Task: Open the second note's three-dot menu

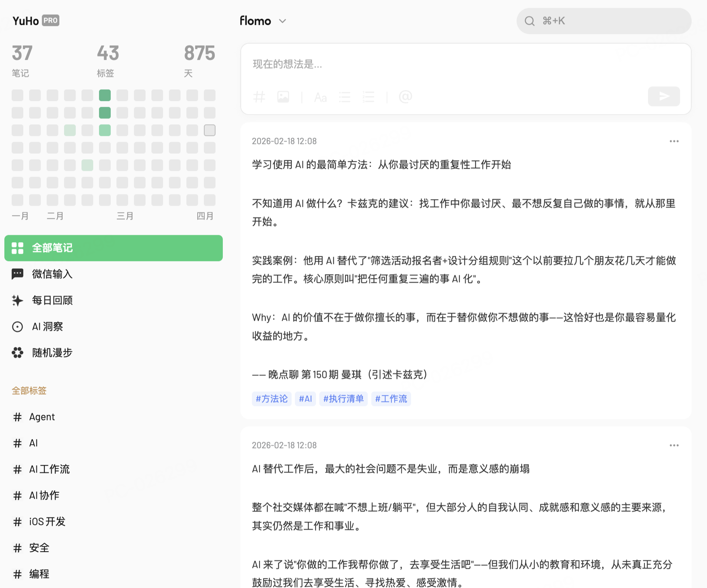Action: pos(674,446)
